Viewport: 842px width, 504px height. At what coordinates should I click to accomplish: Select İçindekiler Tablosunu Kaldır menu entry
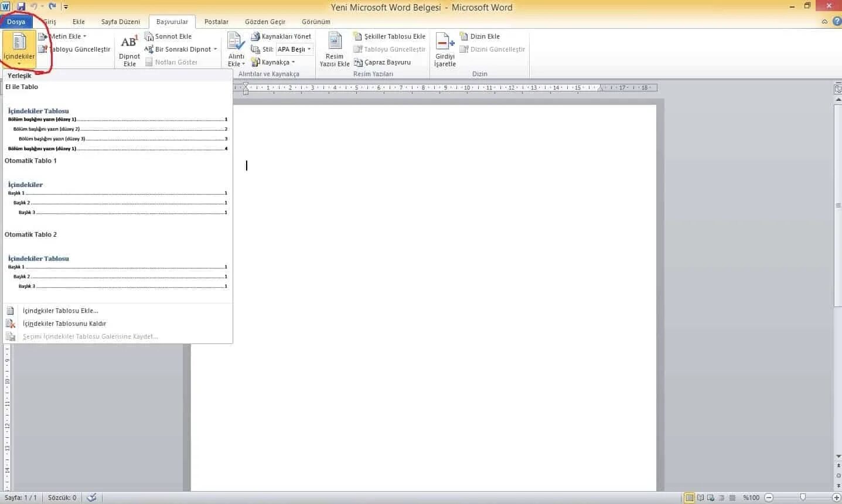pyautogui.click(x=117, y=323)
